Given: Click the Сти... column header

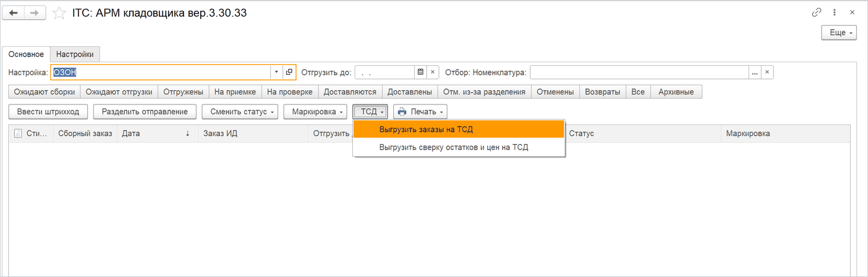Looking at the screenshot, I should [x=31, y=133].
